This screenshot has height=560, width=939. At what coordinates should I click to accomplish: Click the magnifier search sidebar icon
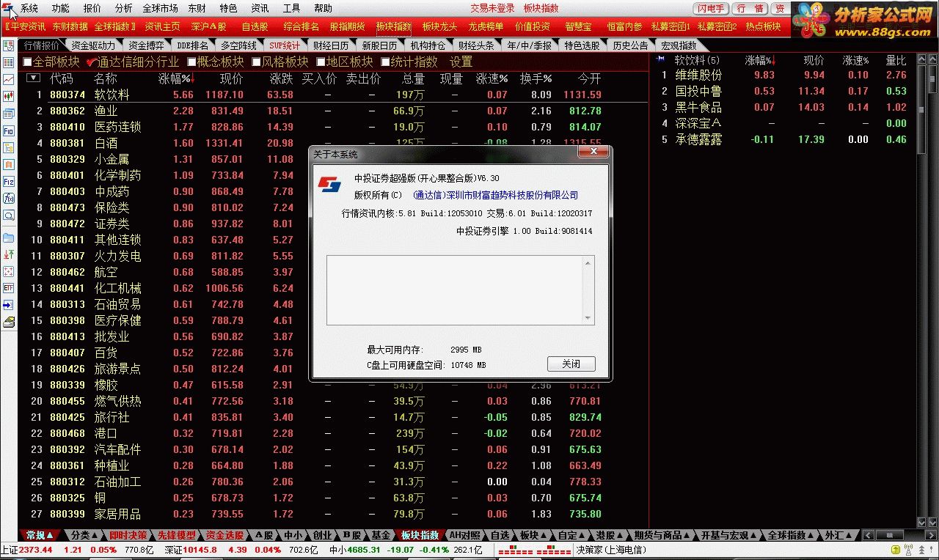9,215
